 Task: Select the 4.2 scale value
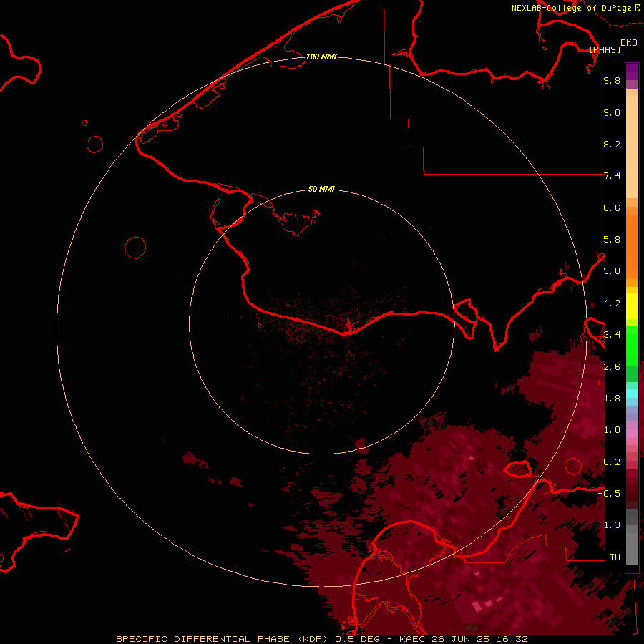[x=612, y=303]
